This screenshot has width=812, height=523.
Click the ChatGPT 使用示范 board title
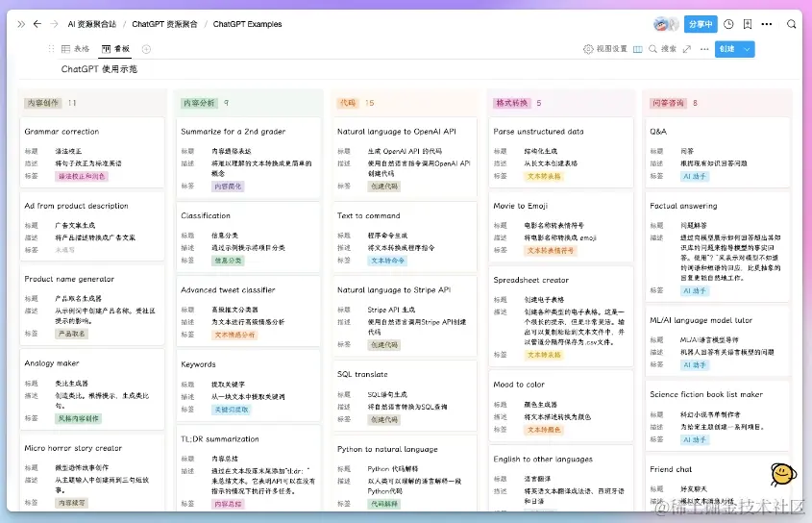(x=99, y=69)
